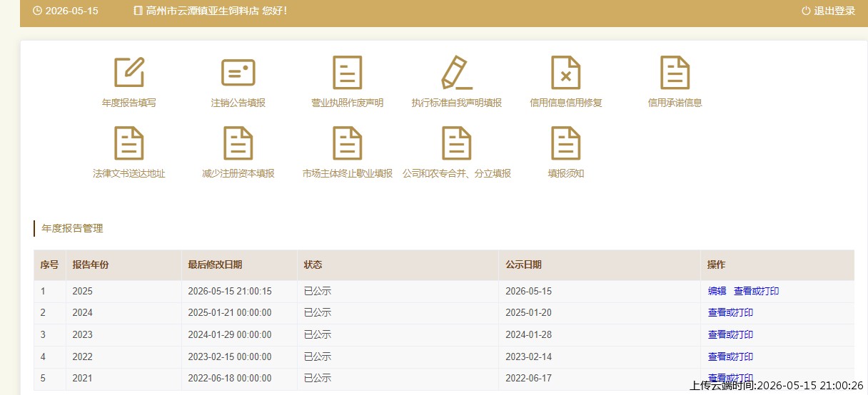The height and width of the screenshot is (395, 868).
Task: Click the 公司和农专合并、分立填报 label
Action: 457,173
